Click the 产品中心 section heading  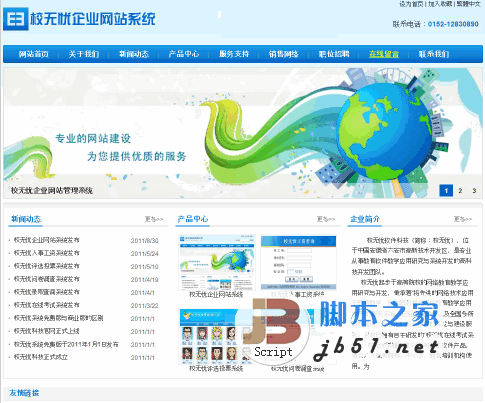[193, 219]
